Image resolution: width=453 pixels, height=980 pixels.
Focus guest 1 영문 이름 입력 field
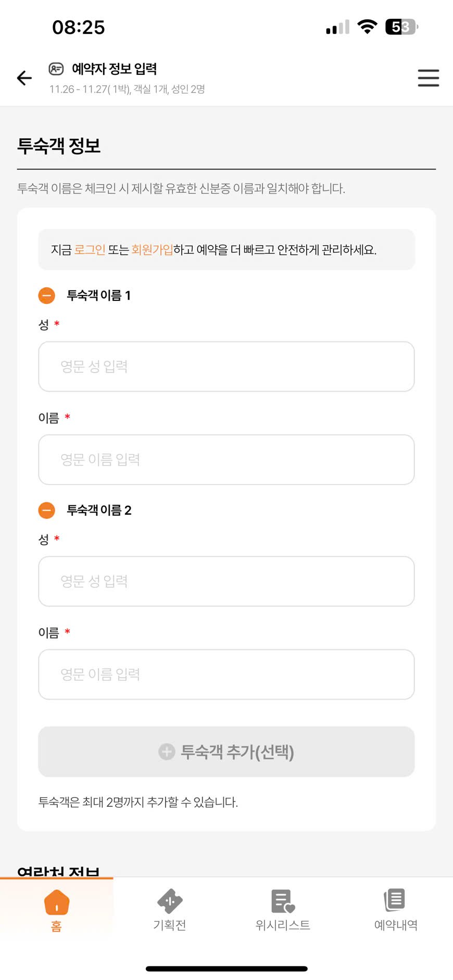227,460
